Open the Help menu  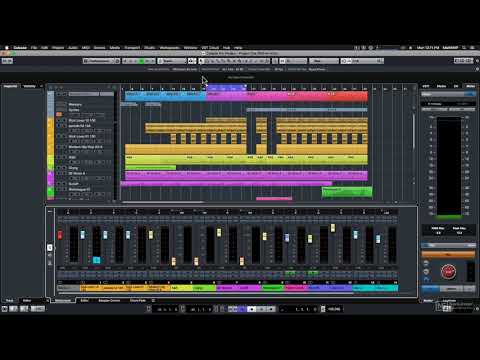pos(238,48)
